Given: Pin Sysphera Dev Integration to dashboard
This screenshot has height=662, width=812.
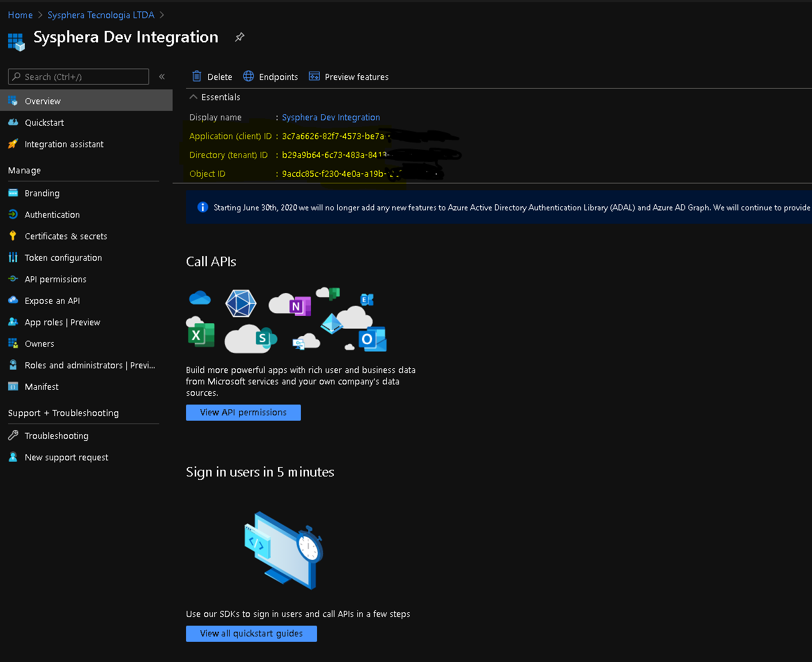Looking at the screenshot, I should coord(240,38).
